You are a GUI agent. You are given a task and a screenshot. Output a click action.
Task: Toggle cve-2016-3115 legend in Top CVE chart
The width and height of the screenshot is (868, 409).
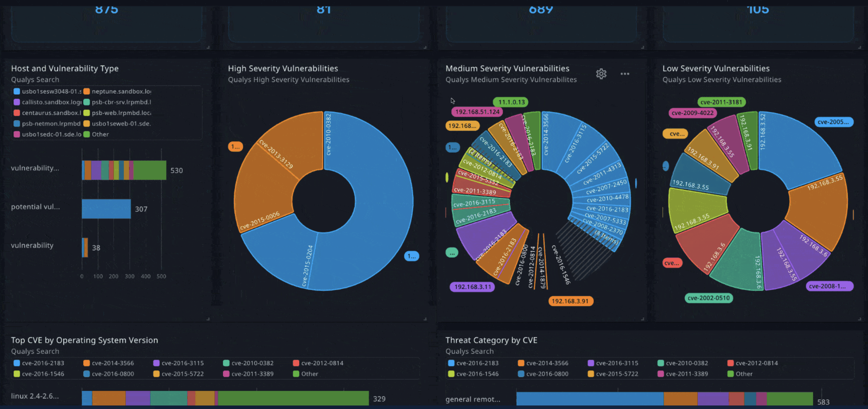click(x=178, y=363)
